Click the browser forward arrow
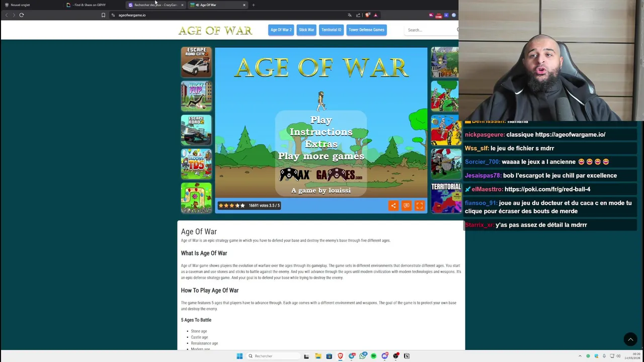This screenshot has height=362, width=644. tap(14, 15)
